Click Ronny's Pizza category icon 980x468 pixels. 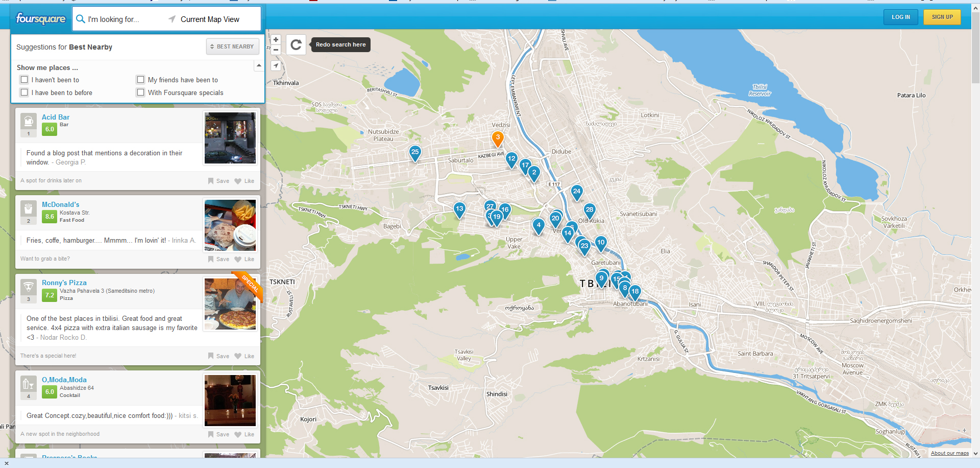(29, 287)
